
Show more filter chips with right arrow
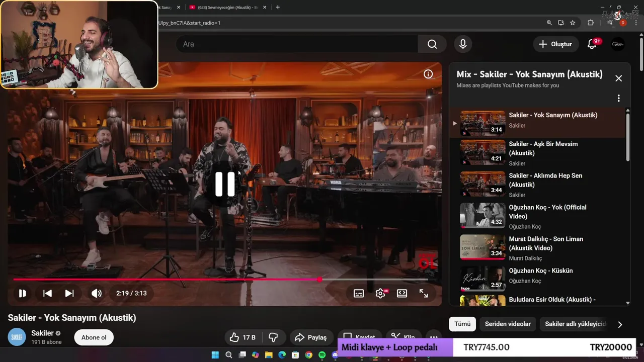(x=620, y=325)
